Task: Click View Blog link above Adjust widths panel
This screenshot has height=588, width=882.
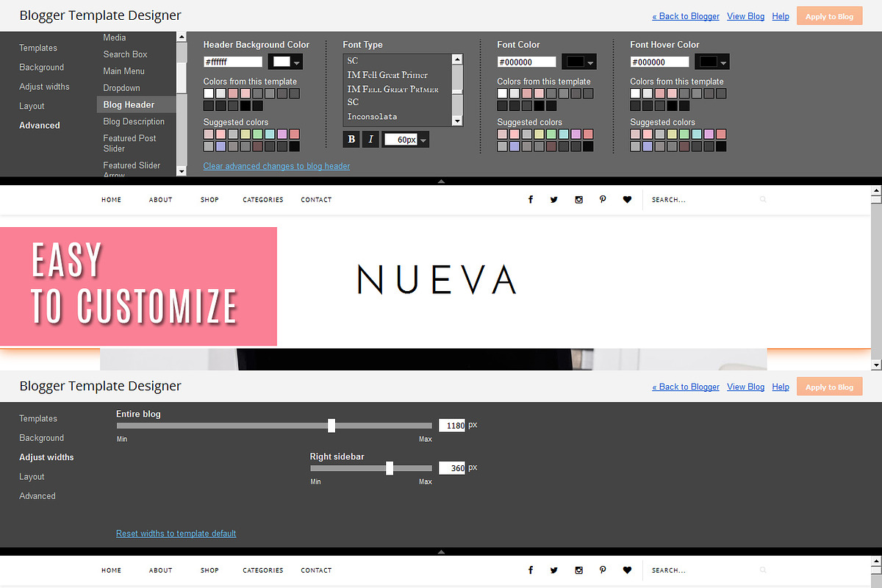Action: [745, 387]
